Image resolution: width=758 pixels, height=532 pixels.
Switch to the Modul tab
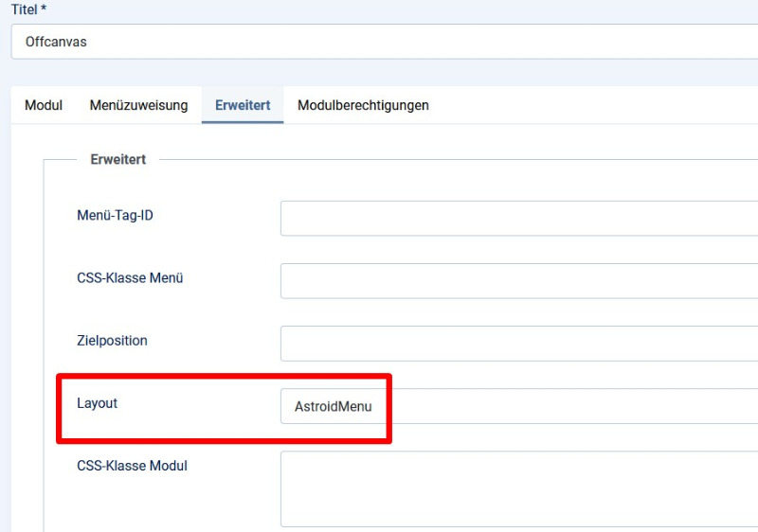pos(44,105)
